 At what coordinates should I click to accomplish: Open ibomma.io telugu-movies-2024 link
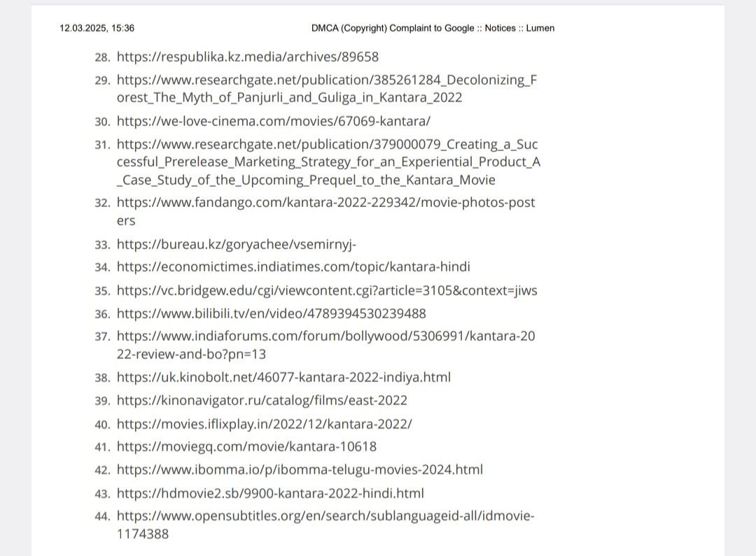[300, 469]
